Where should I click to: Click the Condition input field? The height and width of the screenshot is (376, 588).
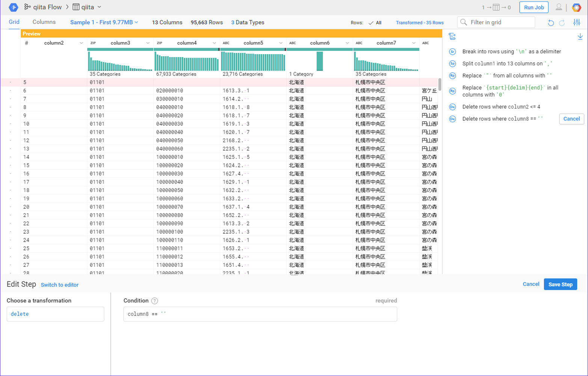[x=260, y=314]
